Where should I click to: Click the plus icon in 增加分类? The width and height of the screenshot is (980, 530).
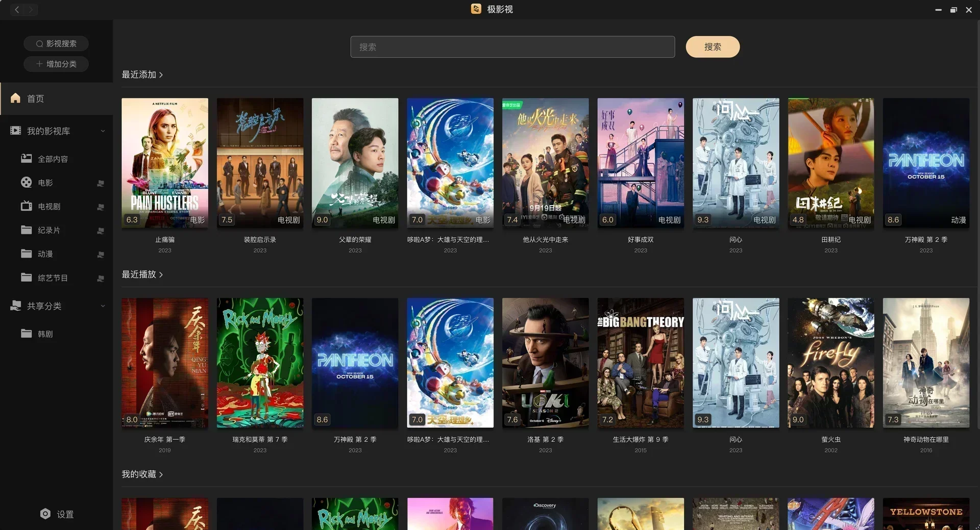[x=39, y=64]
